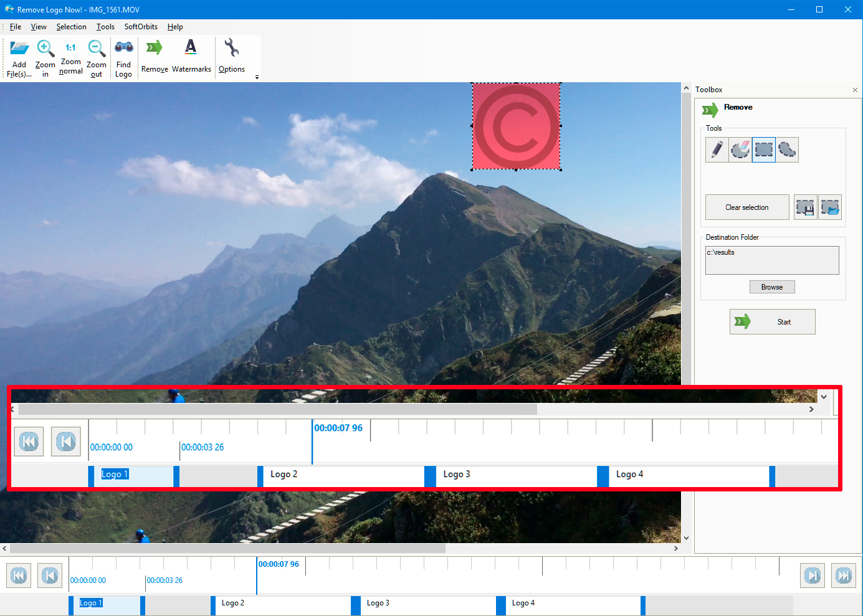Choose the free-form selection tool
Viewport: 863px width, 616px height.
787,149
